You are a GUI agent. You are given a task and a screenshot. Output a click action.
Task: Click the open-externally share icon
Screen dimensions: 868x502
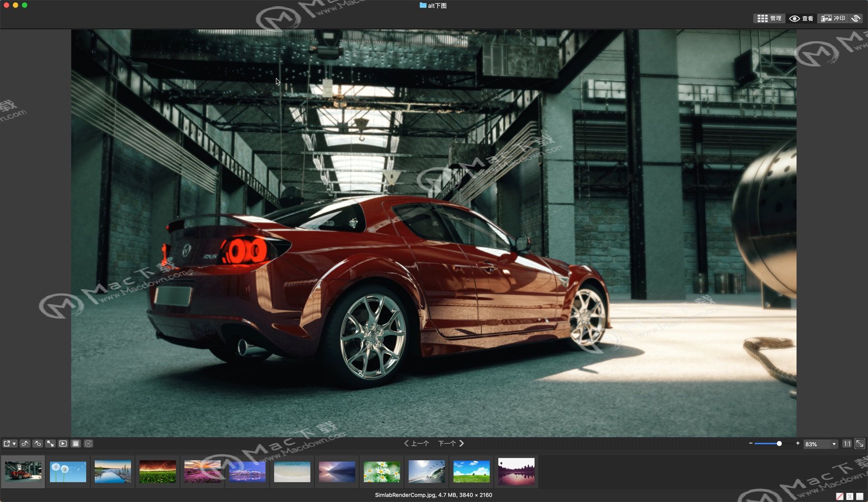point(7,444)
